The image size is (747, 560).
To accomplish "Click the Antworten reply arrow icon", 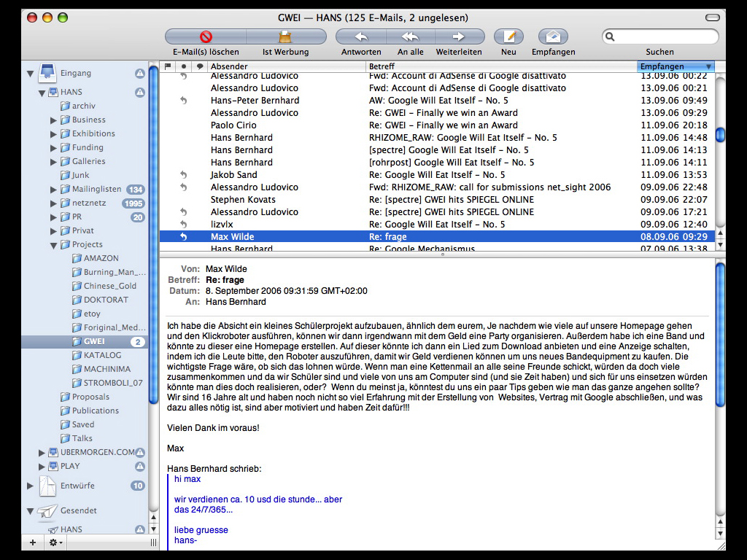I will (360, 36).
